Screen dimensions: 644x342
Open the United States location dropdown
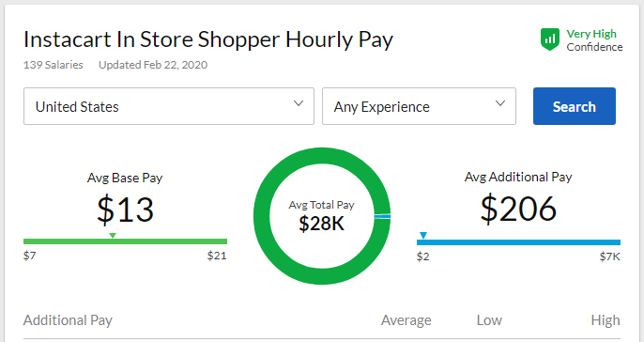pos(169,106)
